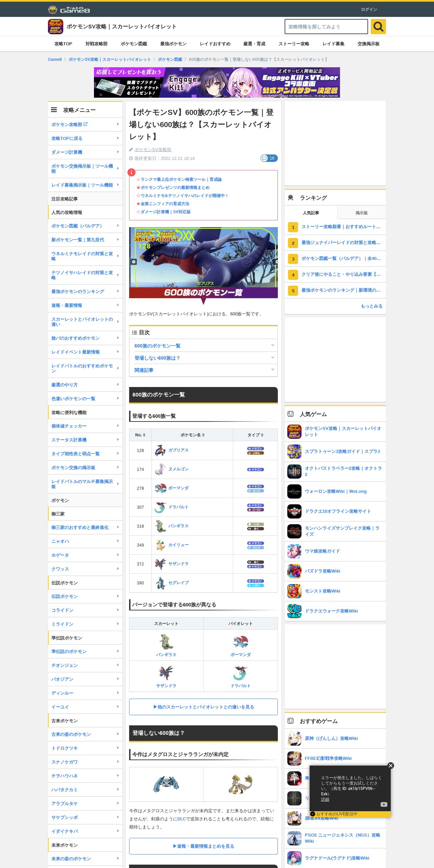Open 金策ニンフィアの育成方法 link
This screenshot has height=868, width=434.
pos(165,203)
